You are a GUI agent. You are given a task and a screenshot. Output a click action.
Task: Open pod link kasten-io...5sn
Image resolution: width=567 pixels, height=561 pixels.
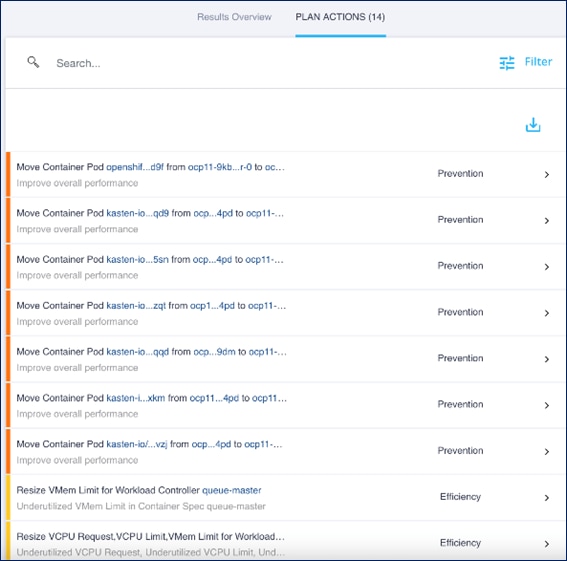[x=137, y=260]
